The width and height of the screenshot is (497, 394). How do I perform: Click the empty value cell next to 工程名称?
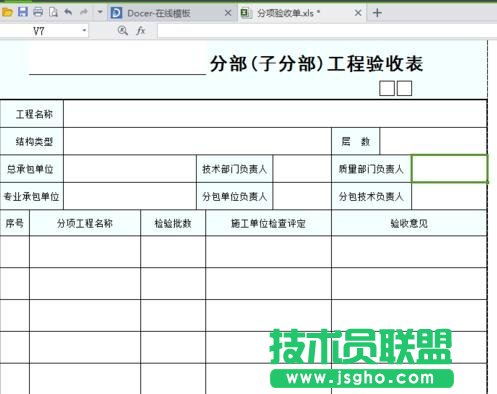[275, 114]
